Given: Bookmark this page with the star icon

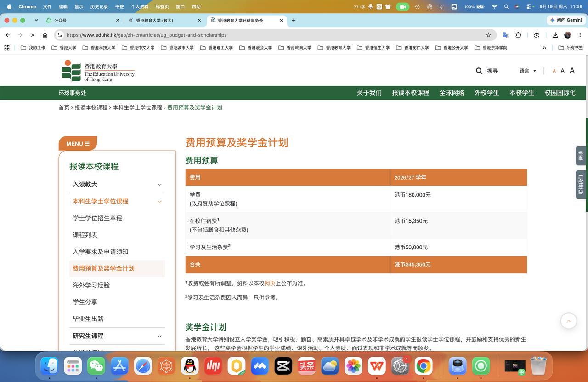Looking at the screenshot, I should [488, 35].
